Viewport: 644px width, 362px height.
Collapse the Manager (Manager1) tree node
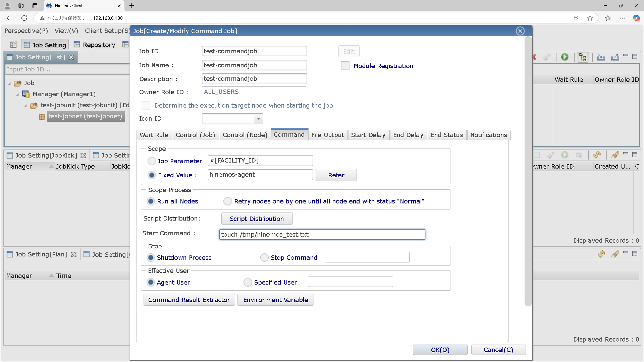(x=17, y=95)
